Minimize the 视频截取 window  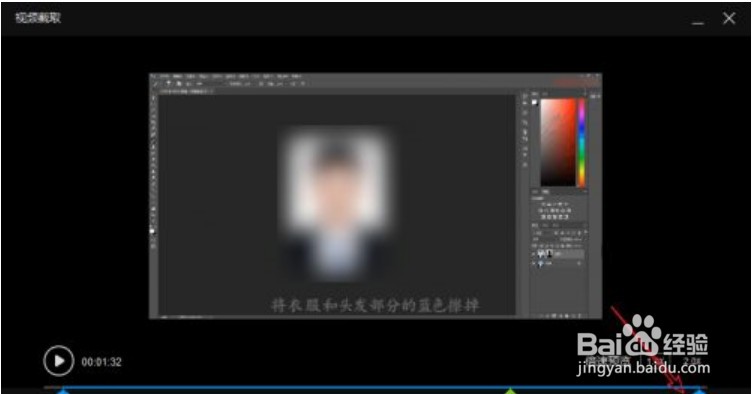[x=698, y=22]
